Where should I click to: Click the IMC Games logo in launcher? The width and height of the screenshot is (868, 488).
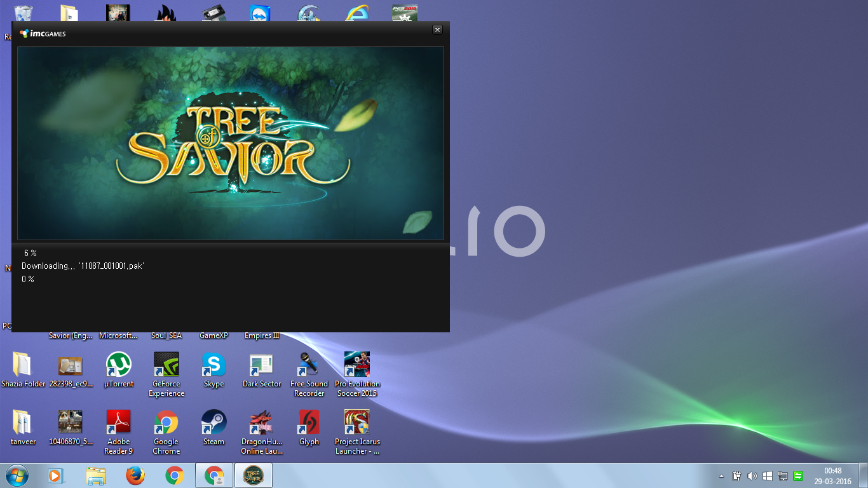(43, 34)
